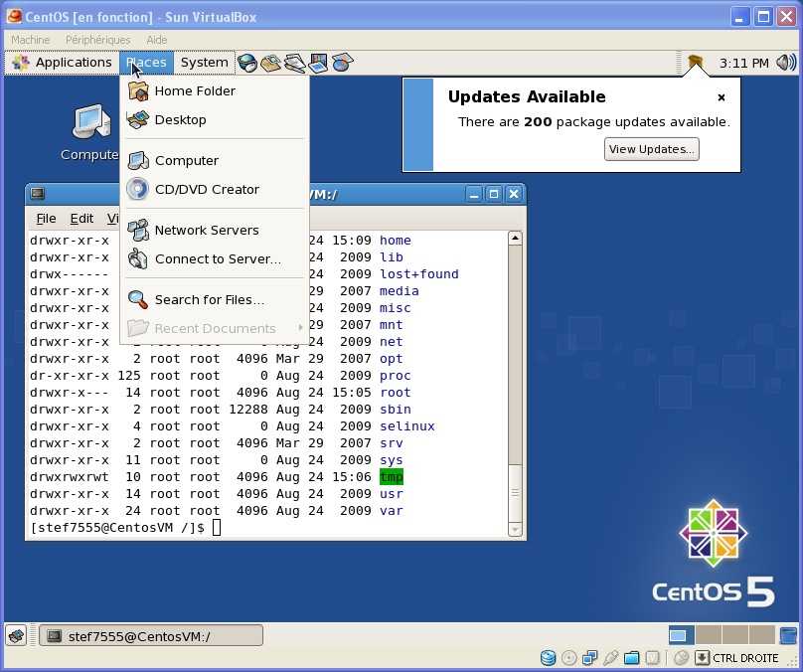803x672 pixels.
Task: Click the CTRL DROITE host key label
Action: pyautogui.click(x=745, y=658)
